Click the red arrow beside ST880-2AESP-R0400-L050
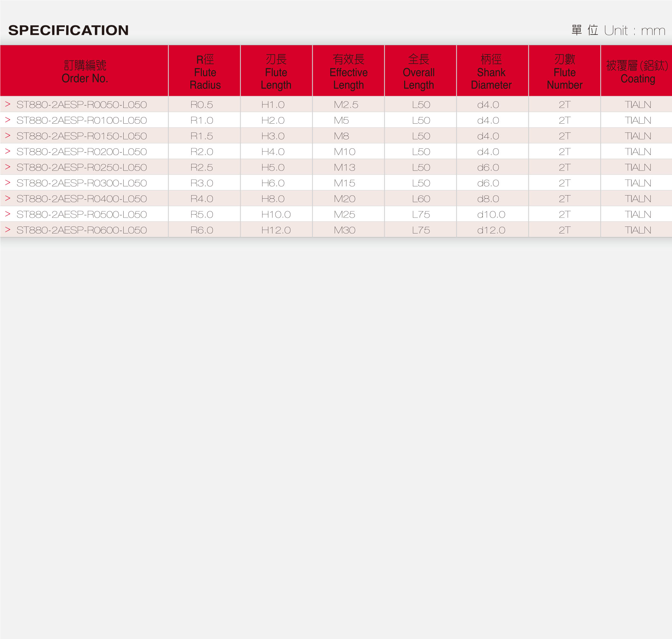 pyautogui.click(x=8, y=198)
